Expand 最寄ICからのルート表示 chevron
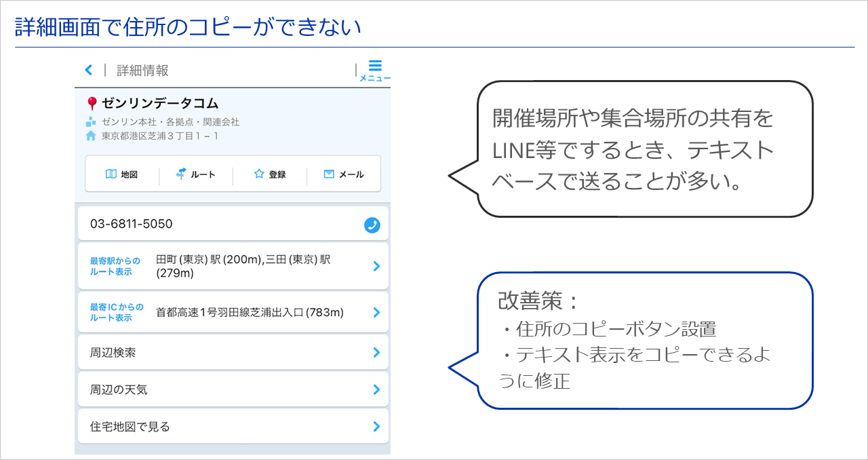 376,313
